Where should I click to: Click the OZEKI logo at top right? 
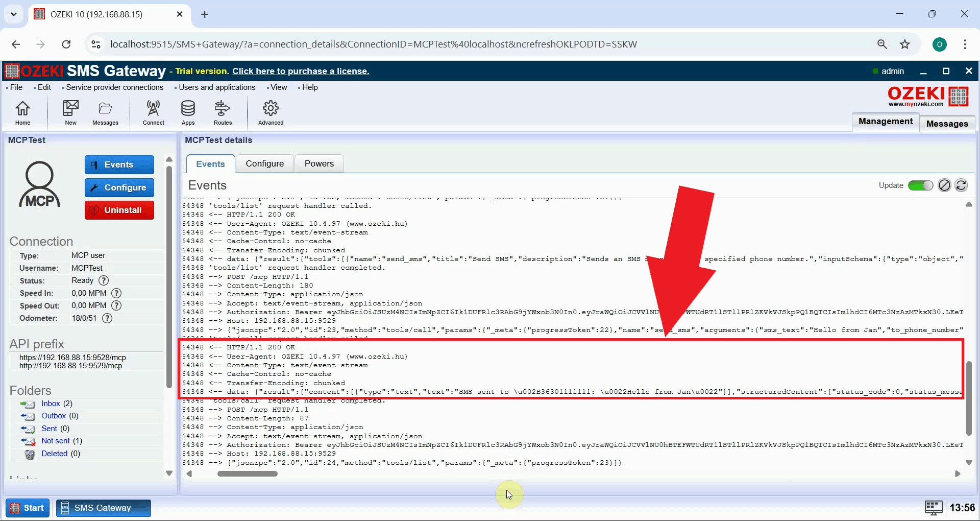click(x=928, y=96)
